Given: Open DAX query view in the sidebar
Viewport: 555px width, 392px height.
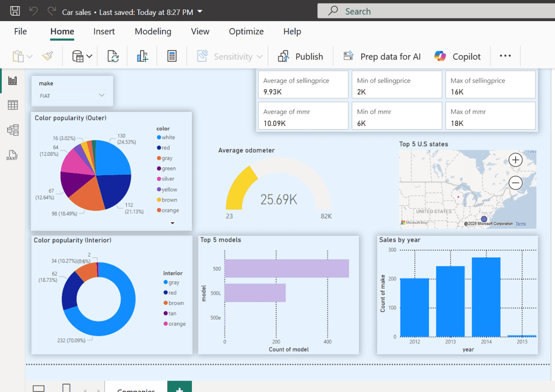Looking at the screenshot, I should pyautogui.click(x=12, y=155).
